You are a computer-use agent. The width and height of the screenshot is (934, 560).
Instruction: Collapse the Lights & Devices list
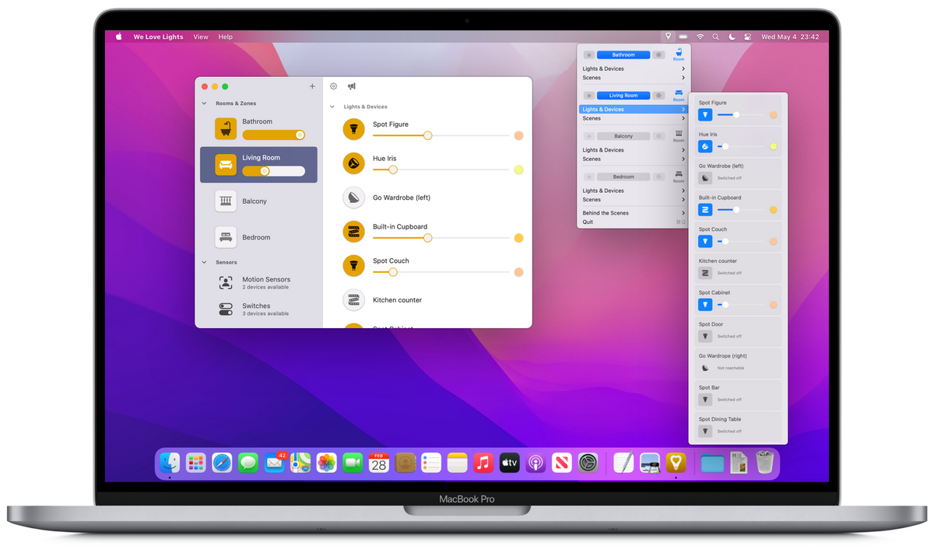coord(332,107)
